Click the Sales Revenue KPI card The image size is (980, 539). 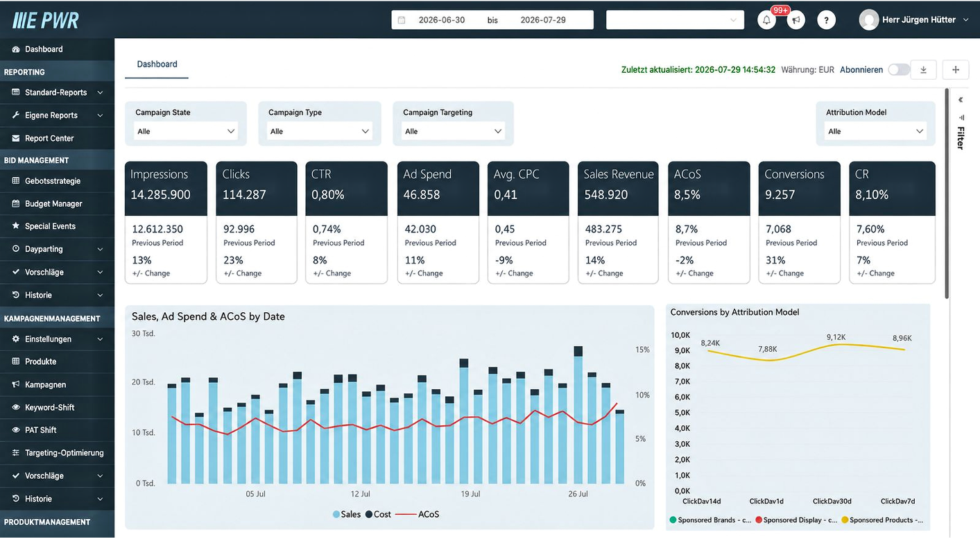[618, 223]
